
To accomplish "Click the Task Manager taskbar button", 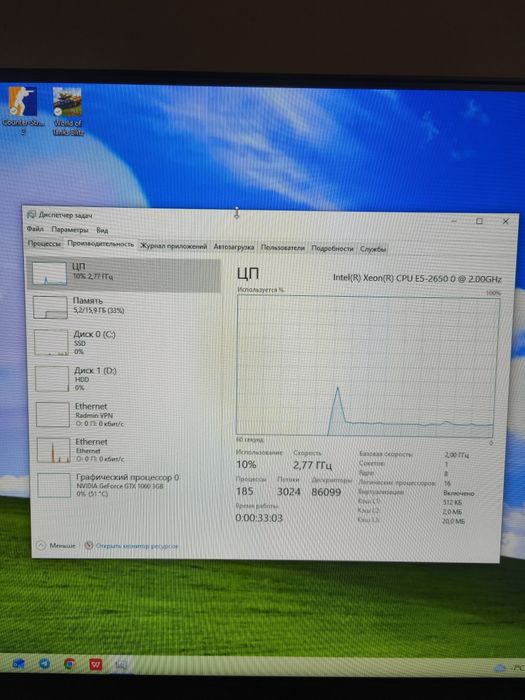I will 121,665.
